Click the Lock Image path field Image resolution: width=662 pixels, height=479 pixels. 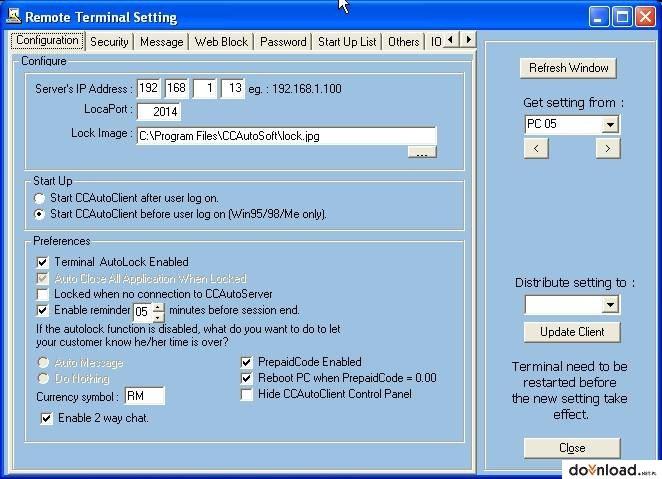287,136
